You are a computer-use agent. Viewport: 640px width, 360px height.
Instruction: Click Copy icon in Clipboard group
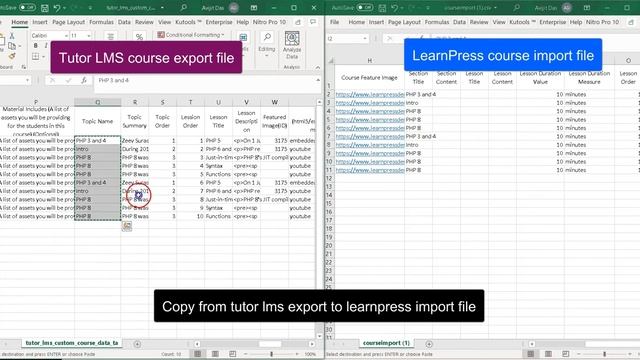pos(12,46)
